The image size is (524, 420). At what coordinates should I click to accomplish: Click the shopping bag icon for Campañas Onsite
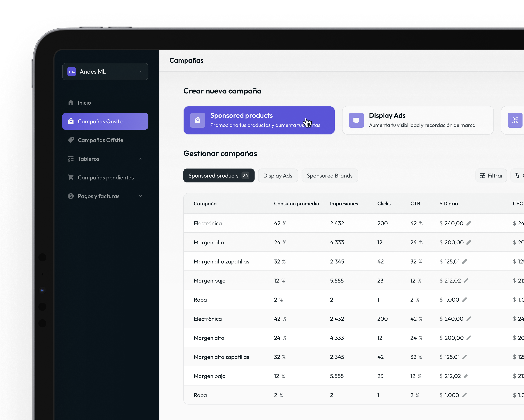tap(71, 121)
